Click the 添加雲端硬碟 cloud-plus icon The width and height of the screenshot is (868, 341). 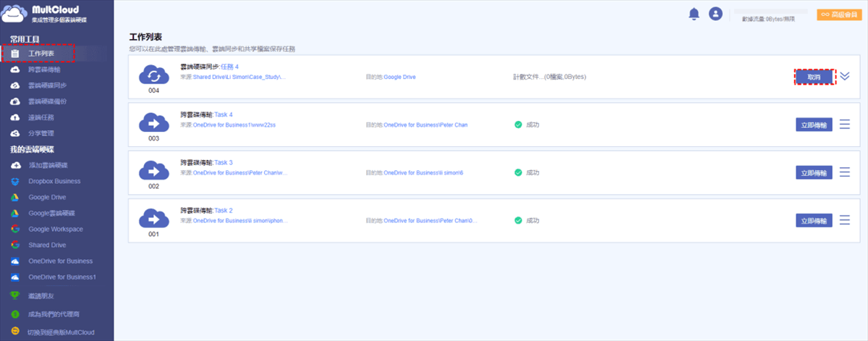coord(14,165)
